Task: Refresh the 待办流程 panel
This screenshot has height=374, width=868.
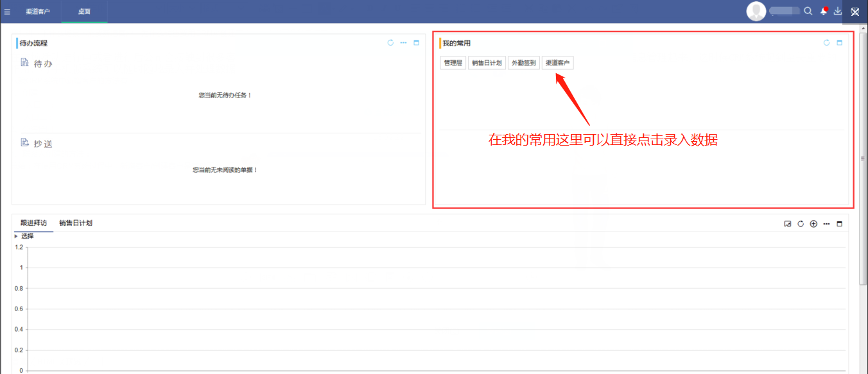Action: (390, 42)
